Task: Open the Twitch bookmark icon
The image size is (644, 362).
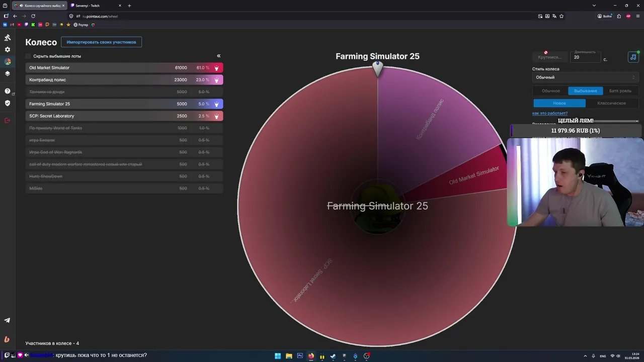Action: tap(26, 25)
